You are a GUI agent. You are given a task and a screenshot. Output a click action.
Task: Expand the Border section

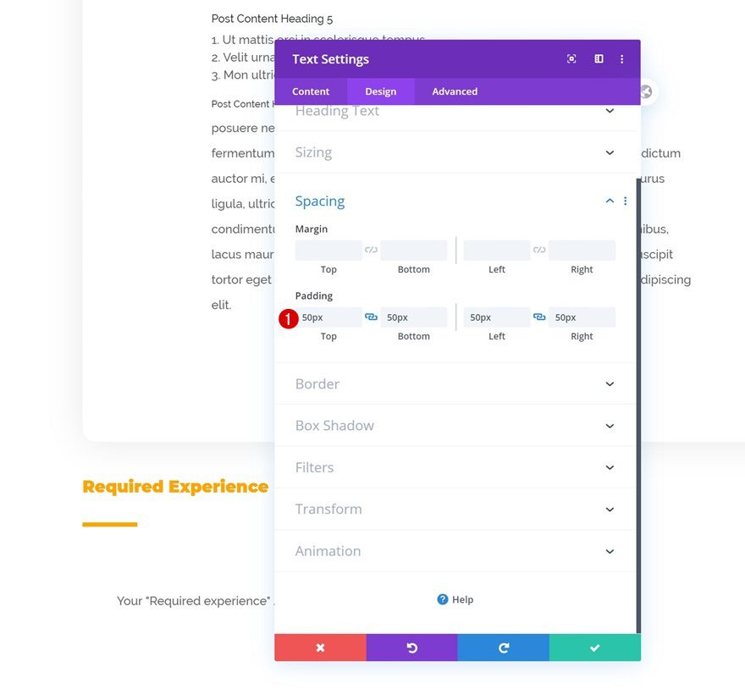[x=455, y=383]
